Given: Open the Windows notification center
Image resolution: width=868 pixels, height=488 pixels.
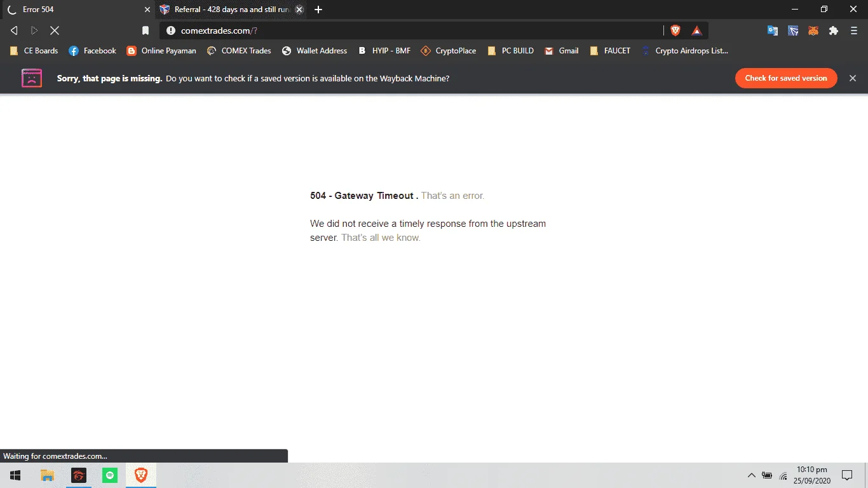Looking at the screenshot, I should [x=847, y=475].
